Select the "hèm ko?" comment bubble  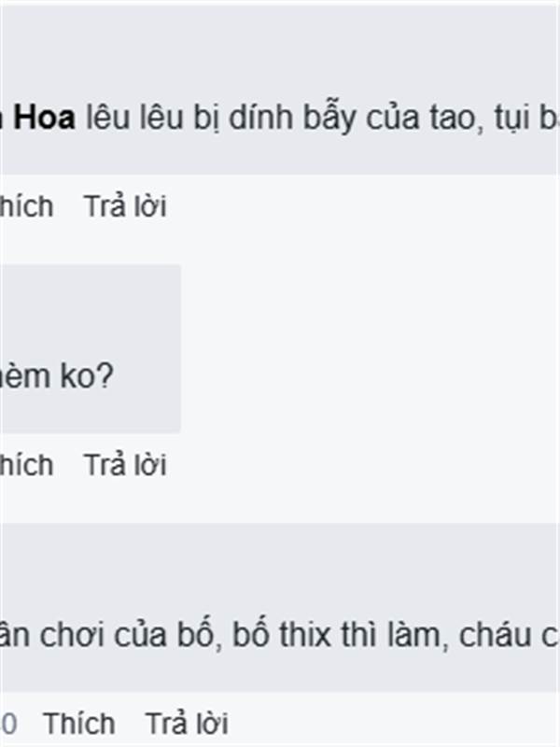click(x=90, y=348)
